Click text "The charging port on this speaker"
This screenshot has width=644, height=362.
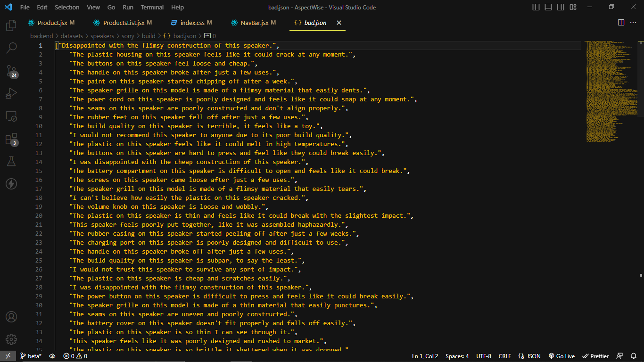coord(133,243)
